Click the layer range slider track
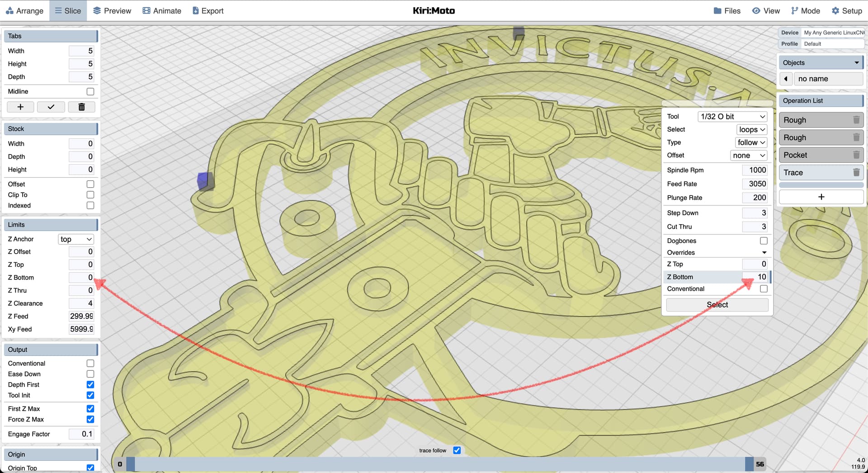Image resolution: width=868 pixels, height=473 pixels. pyautogui.click(x=440, y=464)
